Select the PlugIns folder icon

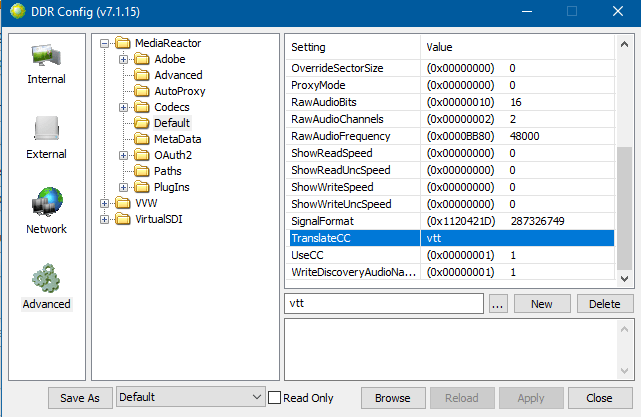click(x=142, y=187)
